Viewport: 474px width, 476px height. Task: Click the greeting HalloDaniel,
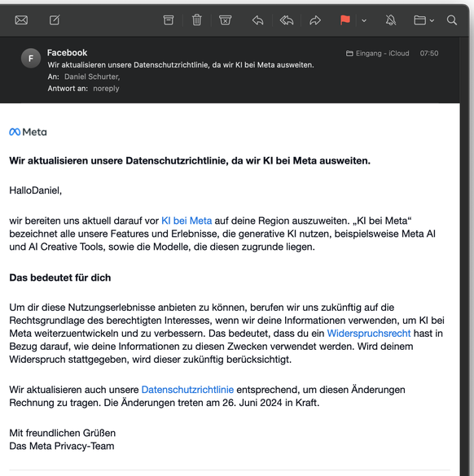coord(36,190)
